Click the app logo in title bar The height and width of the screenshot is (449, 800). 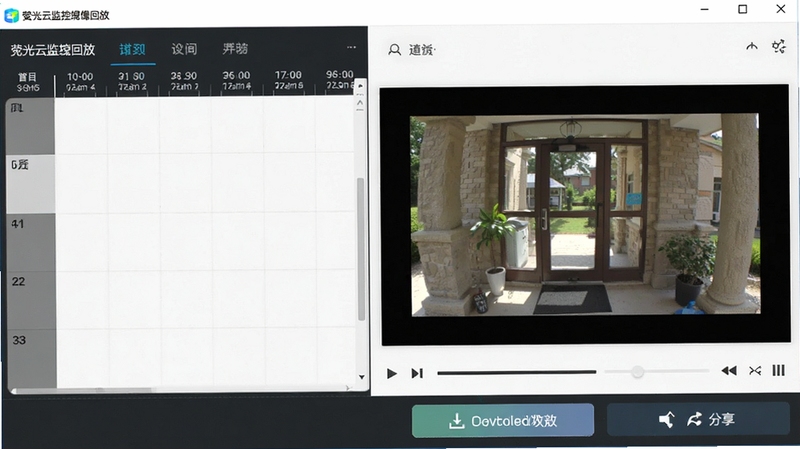[11, 15]
